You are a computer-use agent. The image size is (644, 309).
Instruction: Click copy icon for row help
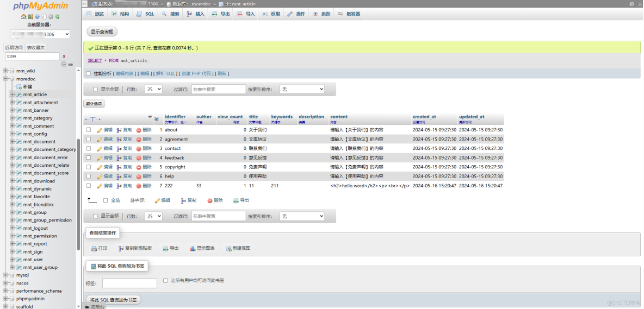click(x=119, y=176)
